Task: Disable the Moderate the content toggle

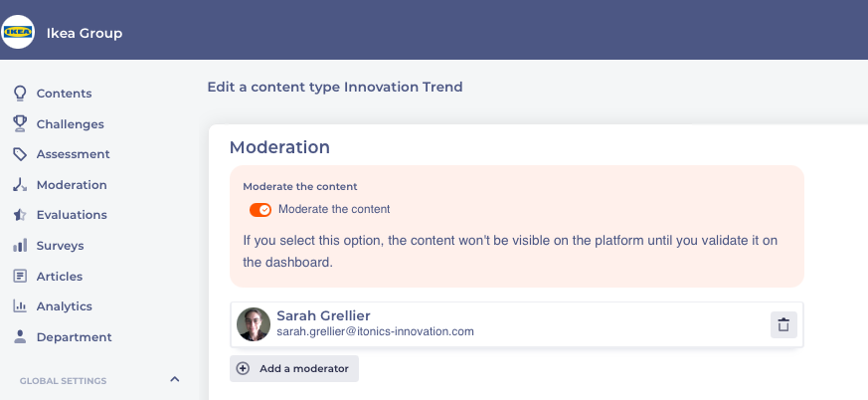Action: pos(260,209)
